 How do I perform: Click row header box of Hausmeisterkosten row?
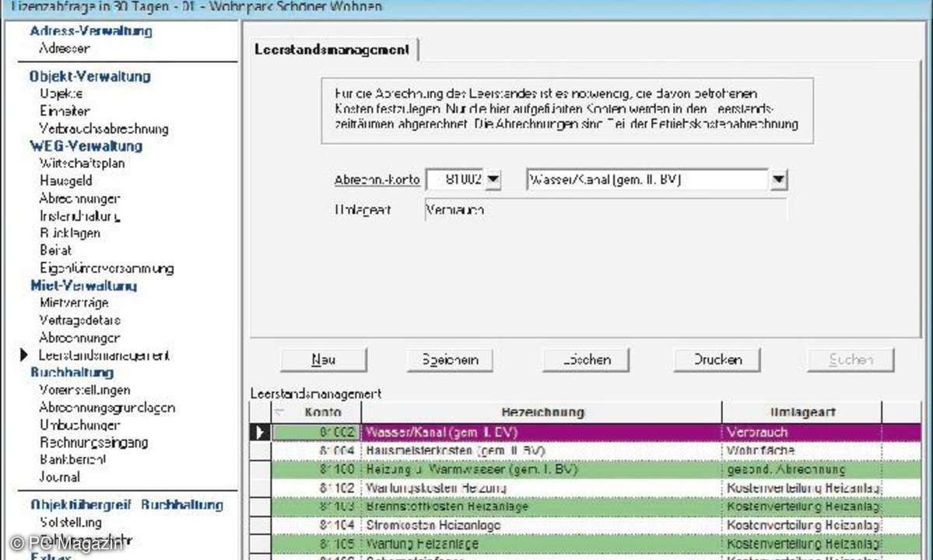pyautogui.click(x=260, y=450)
